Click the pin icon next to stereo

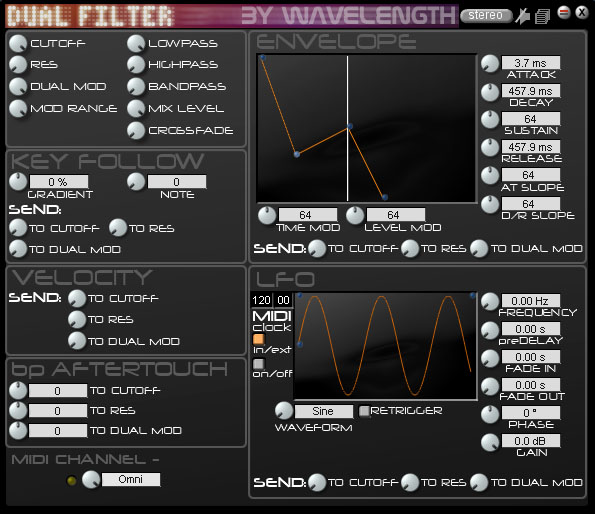click(x=523, y=16)
